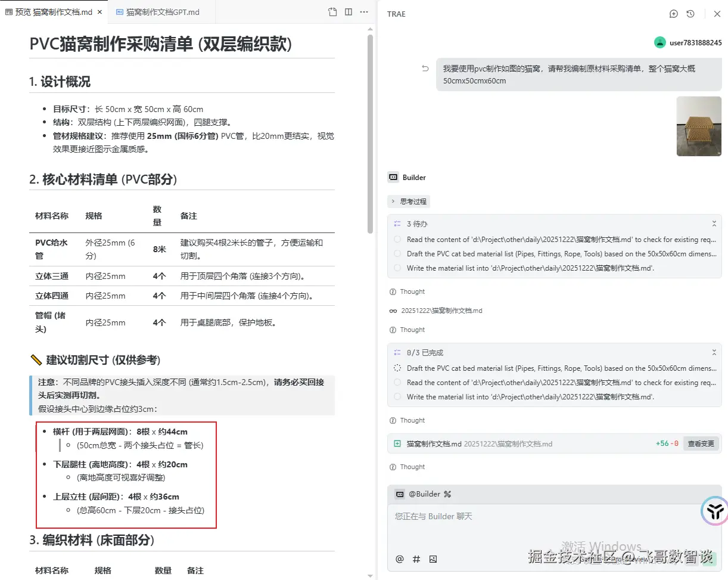The width and height of the screenshot is (728, 580).
Task: Click the green user avatar next to user7831888245
Action: click(659, 42)
